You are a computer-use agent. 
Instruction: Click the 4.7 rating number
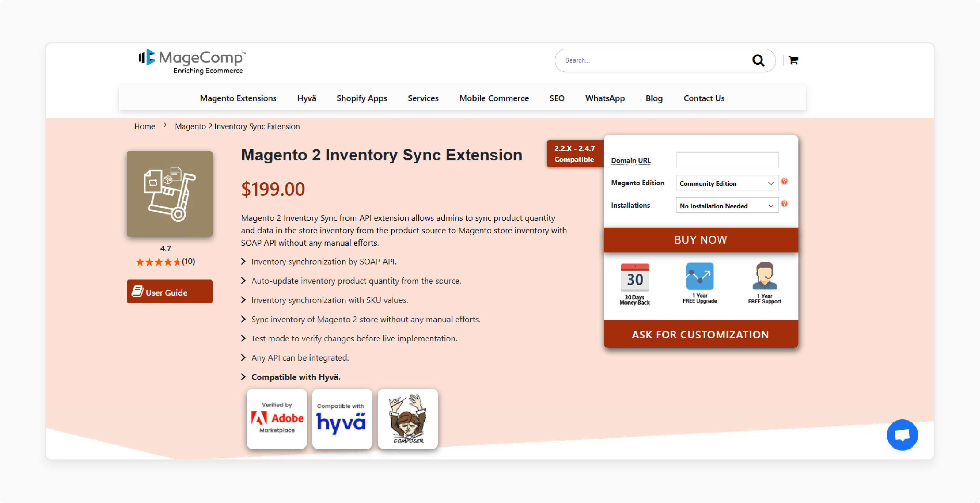[x=165, y=249]
